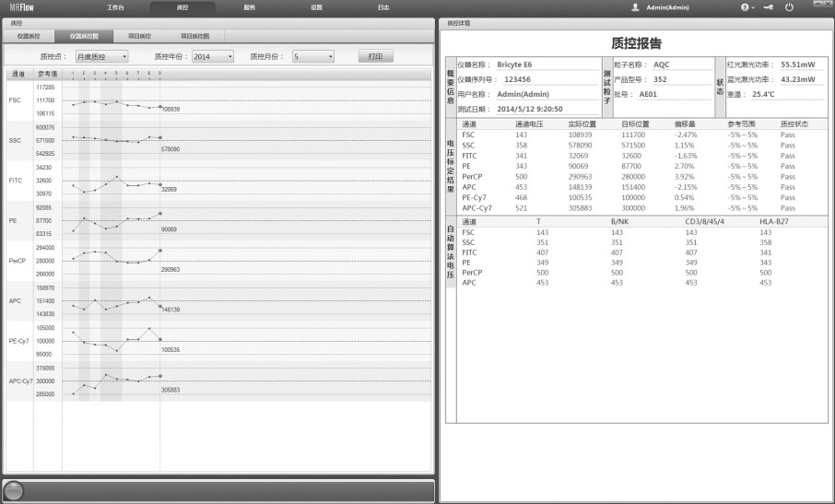Minimize the MRFlow window
This screenshot has height=504, width=835.
click(819, 3)
